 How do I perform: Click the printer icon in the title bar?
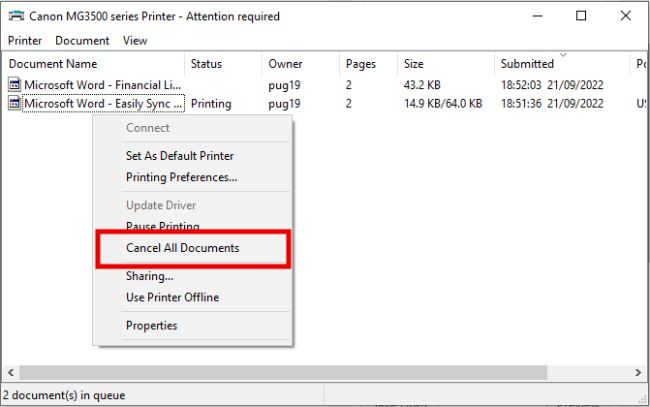17,16
